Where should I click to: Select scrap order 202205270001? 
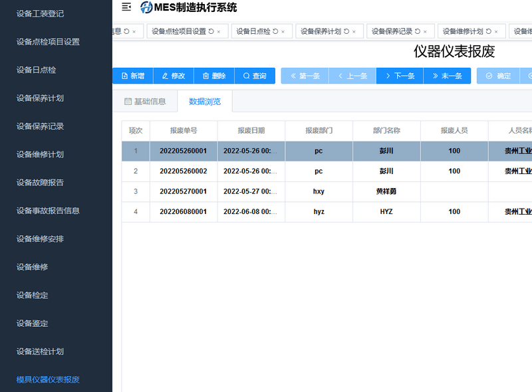pyautogui.click(x=184, y=191)
